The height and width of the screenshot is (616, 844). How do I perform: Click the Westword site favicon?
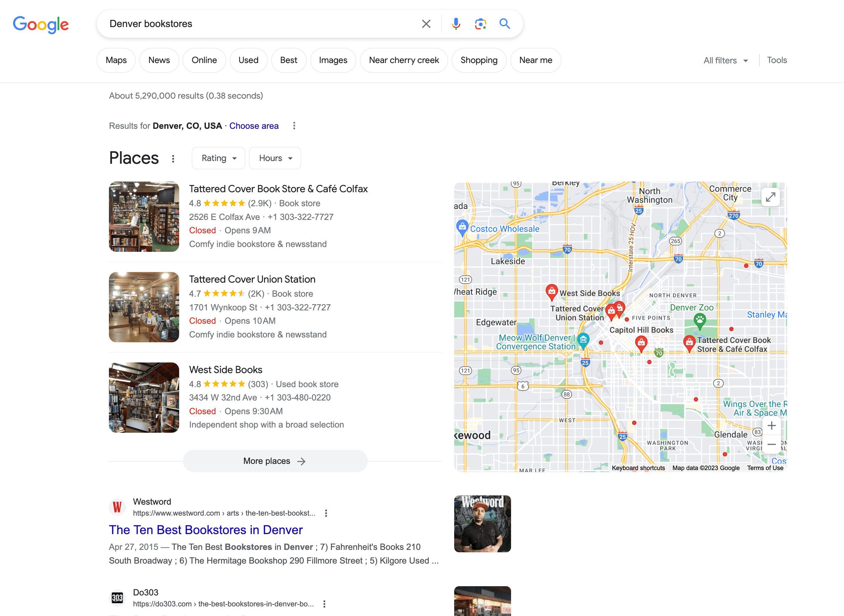(117, 507)
